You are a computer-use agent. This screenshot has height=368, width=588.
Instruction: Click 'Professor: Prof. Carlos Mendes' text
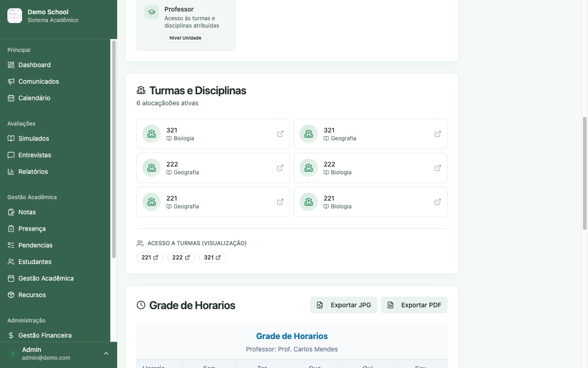(x=292, y=349)
